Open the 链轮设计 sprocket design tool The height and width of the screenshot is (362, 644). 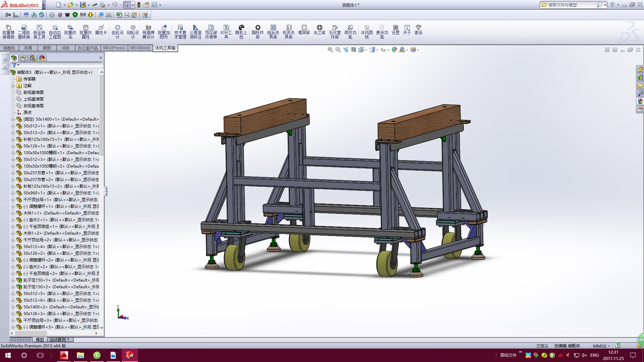[133, 32]
